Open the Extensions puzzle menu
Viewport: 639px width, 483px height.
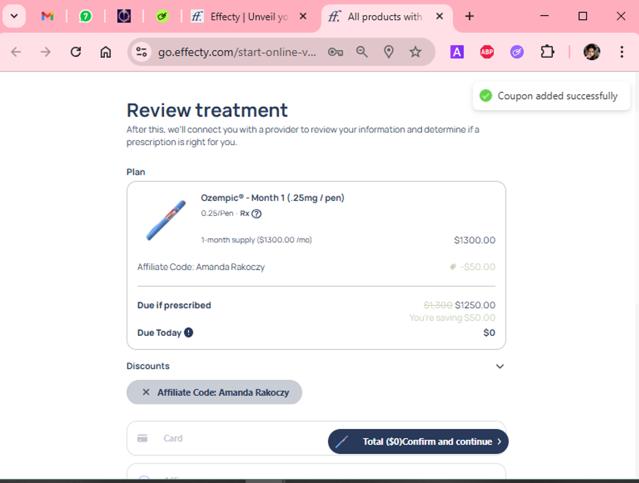pos(547,52)
